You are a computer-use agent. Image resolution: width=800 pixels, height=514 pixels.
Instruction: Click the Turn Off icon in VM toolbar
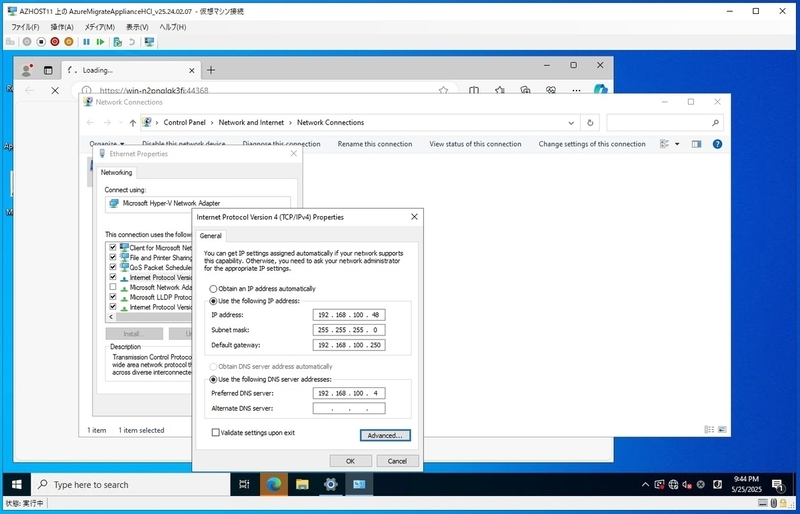(x=41, y=42)
